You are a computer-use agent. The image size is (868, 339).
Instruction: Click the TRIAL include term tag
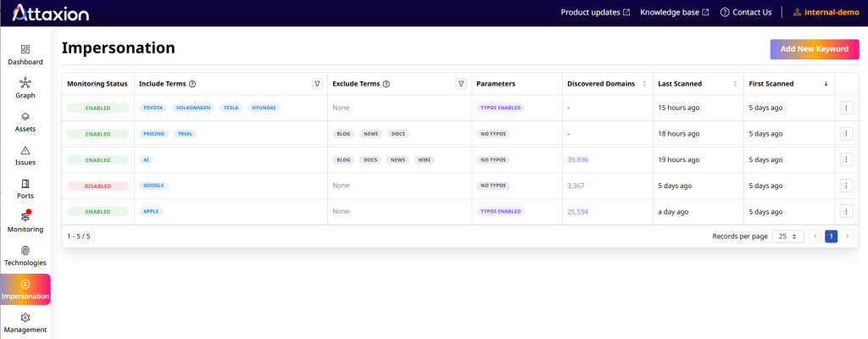point(185,134)
